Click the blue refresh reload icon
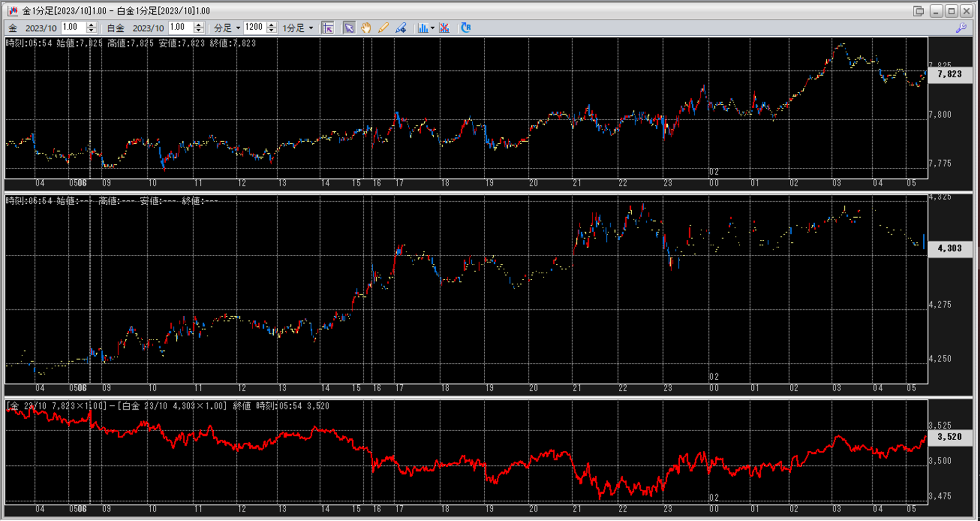The width and height of the screenshot is (980, 521). coord(465,28)
